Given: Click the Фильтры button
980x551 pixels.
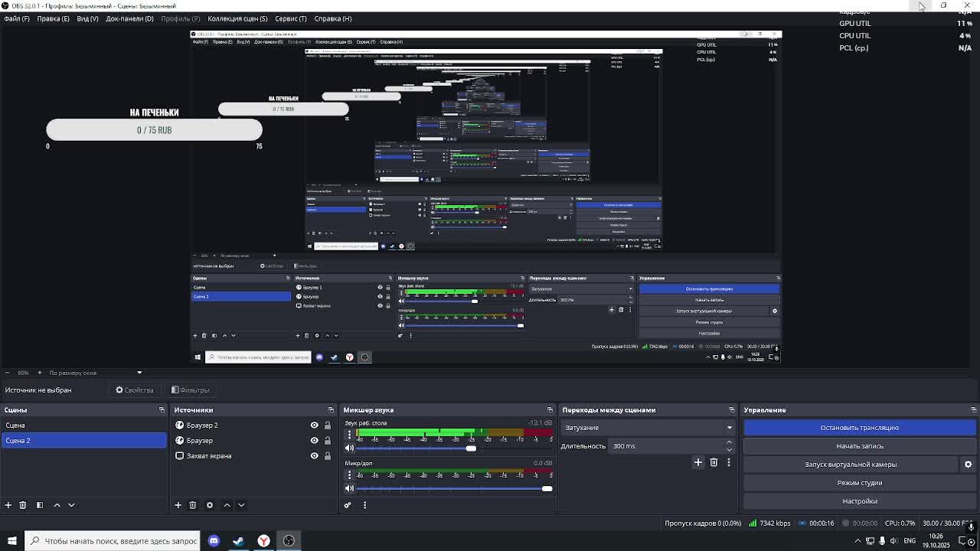Looking at the screenshot, I should pos(191,390).
